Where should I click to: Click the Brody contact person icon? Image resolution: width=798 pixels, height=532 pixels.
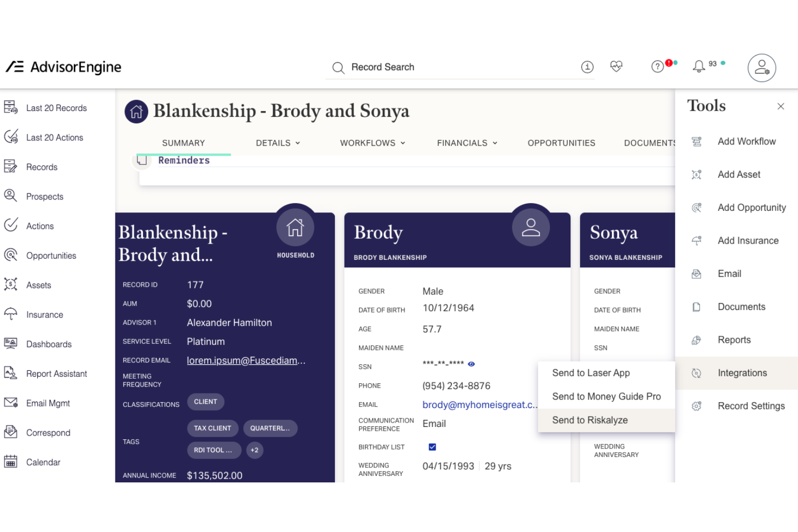[x=531, y=227]
